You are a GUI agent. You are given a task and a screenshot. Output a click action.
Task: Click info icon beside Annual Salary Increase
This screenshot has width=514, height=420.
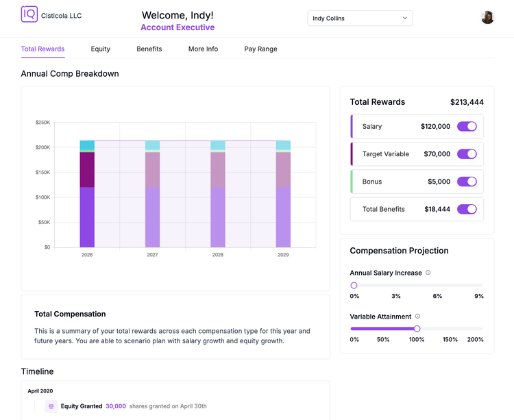pos(428,273)
